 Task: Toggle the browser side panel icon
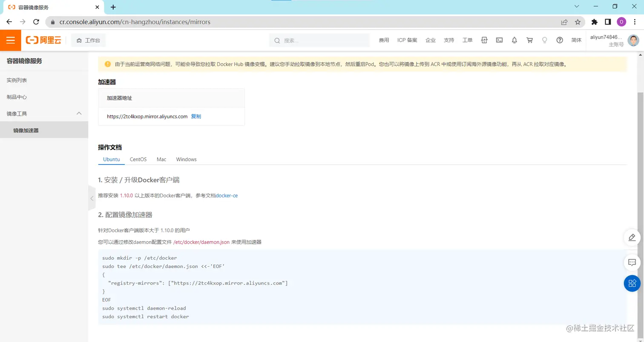[x=608, y=22]
